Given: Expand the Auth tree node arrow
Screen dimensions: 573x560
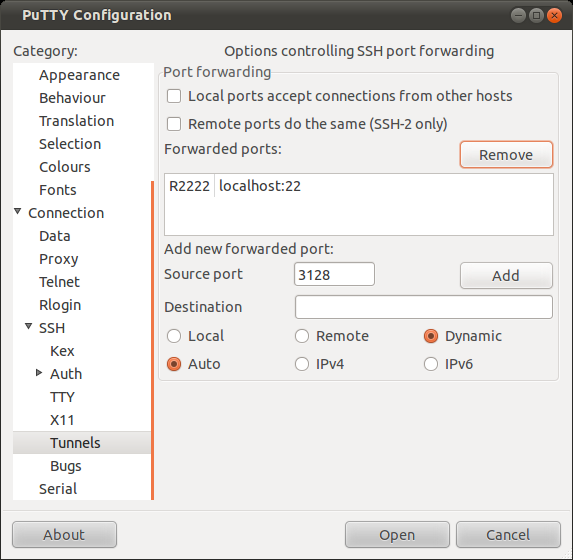Looking at the screenshot, I should (x=39, y=373).
